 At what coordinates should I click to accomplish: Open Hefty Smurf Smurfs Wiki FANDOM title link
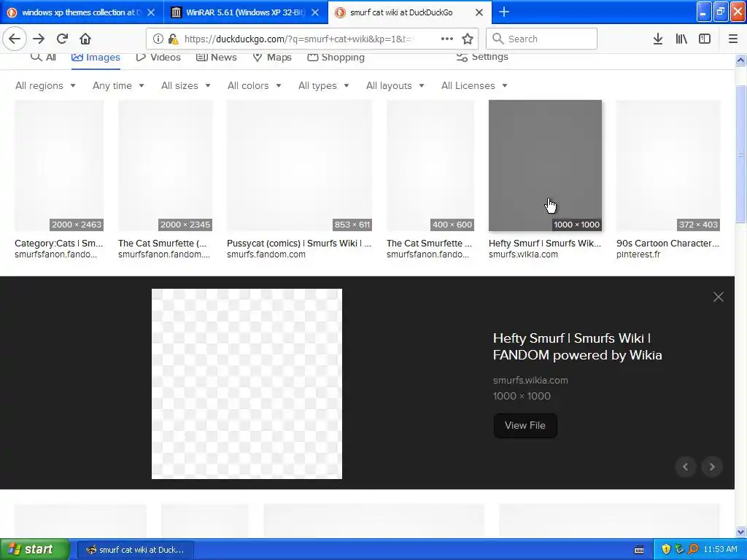pos(578,346)
